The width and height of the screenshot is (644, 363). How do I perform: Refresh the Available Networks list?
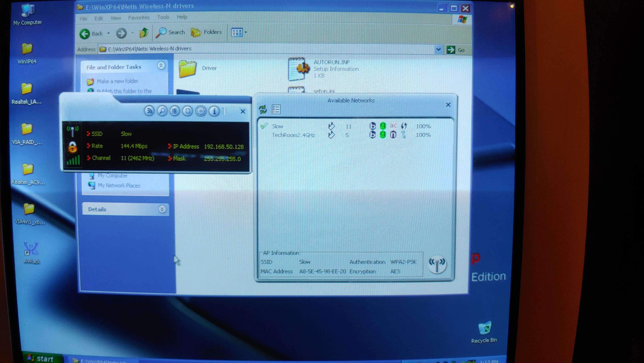click(263, 109)
